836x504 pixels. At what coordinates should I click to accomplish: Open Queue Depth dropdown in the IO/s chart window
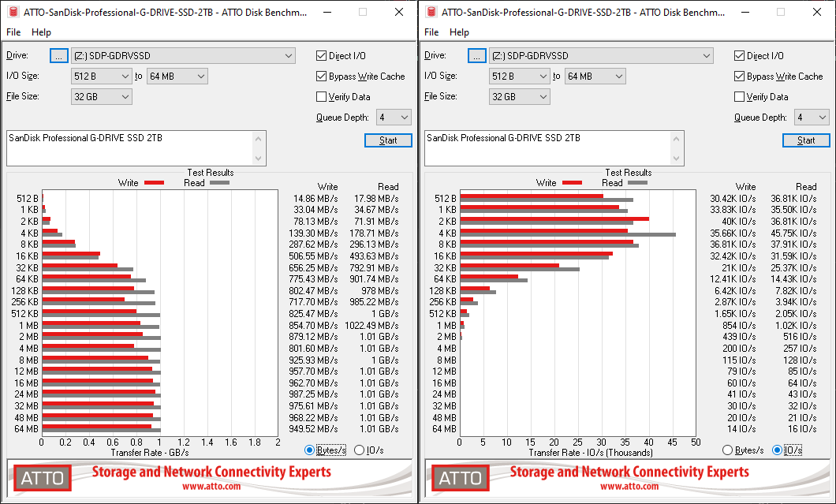[x=812, y=118]
